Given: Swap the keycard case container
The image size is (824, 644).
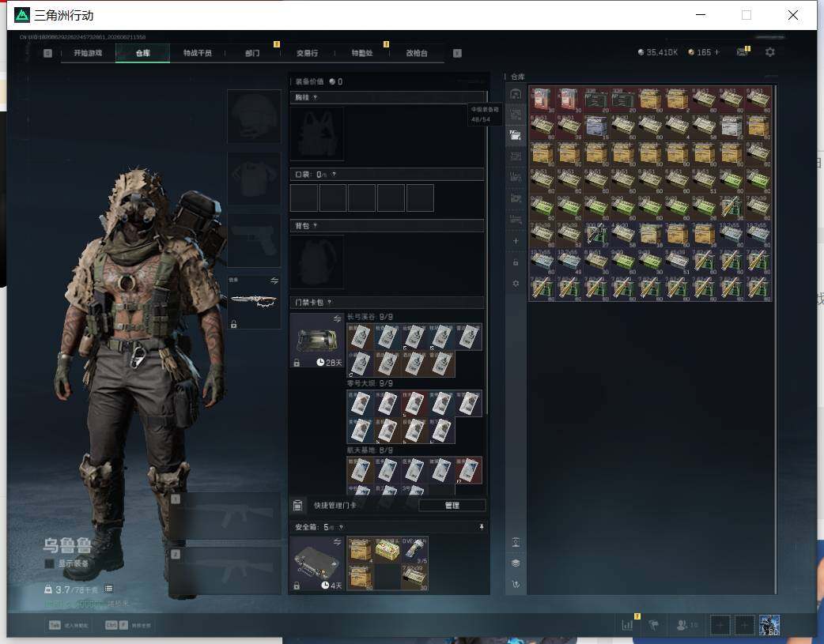Looking at the screenshot, I should pyautogui.click(x=337, y=319).
